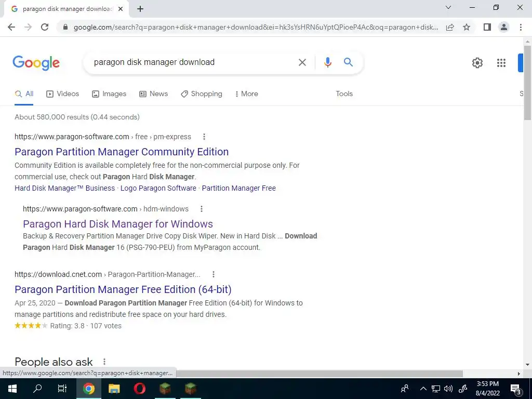Open Chrome profile avatar menu
The height and width of the screenshot is (399, 532).
pyautogui.click(x=504, y=27)
